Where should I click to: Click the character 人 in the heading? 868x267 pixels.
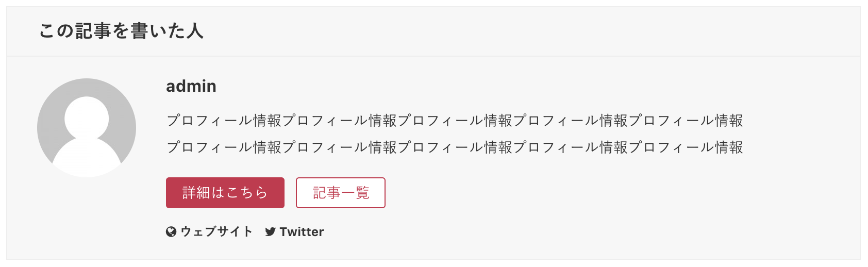(x=194, y=31)
